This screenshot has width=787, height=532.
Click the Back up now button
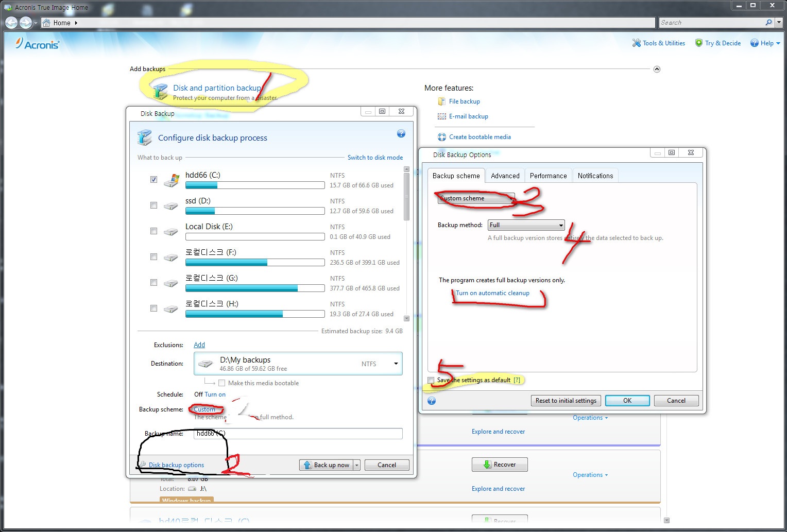click(326, 465)
